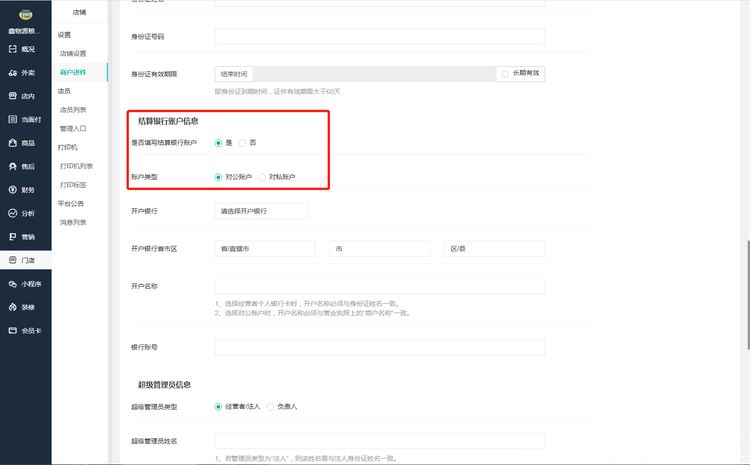750x465 pixels.
Task: Open the 财务 finance icon in sidebar
Action: coord(13,189)
